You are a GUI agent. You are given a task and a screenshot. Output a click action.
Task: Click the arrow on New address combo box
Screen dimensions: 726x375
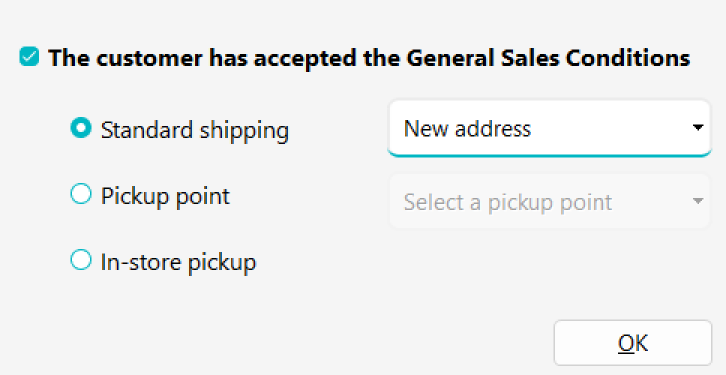(x=698, y=127)
